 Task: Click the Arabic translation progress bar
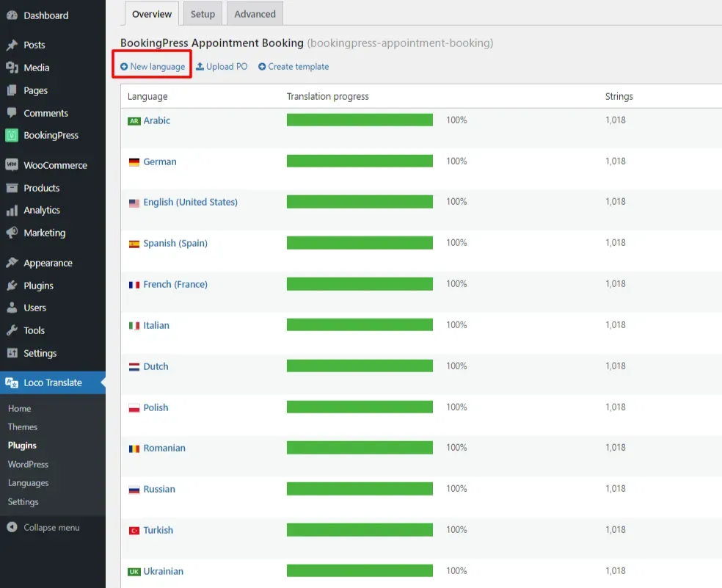pos(360,120)
